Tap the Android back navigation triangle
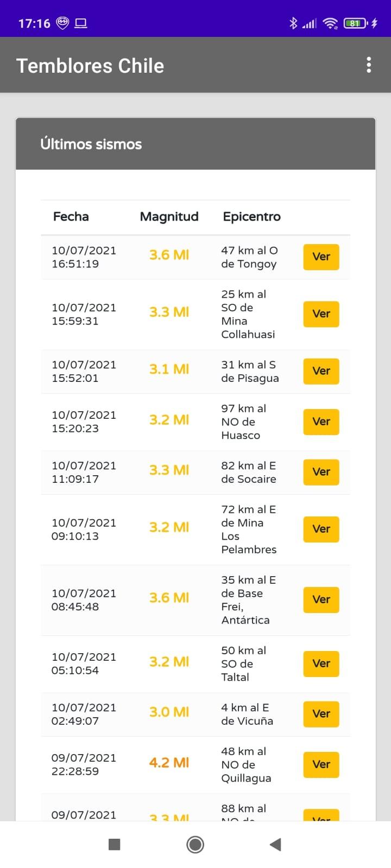This screenshot has height=868, width=391. click(275, 844)
